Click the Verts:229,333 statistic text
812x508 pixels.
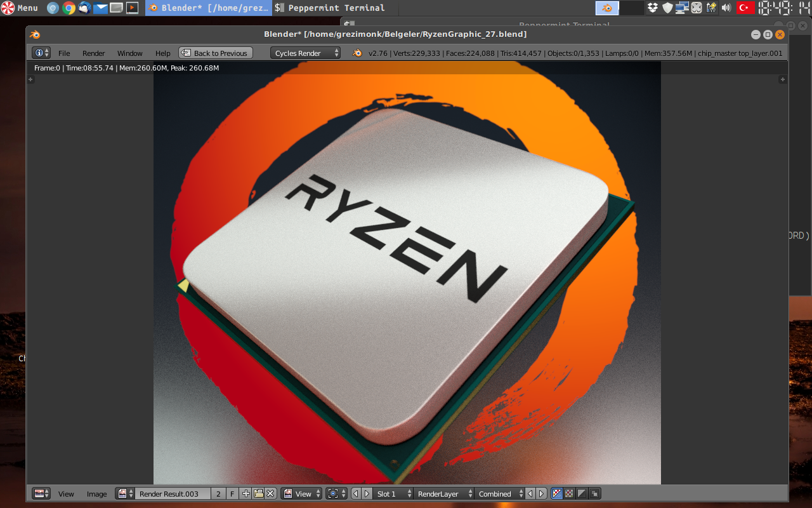pos(417,53)
